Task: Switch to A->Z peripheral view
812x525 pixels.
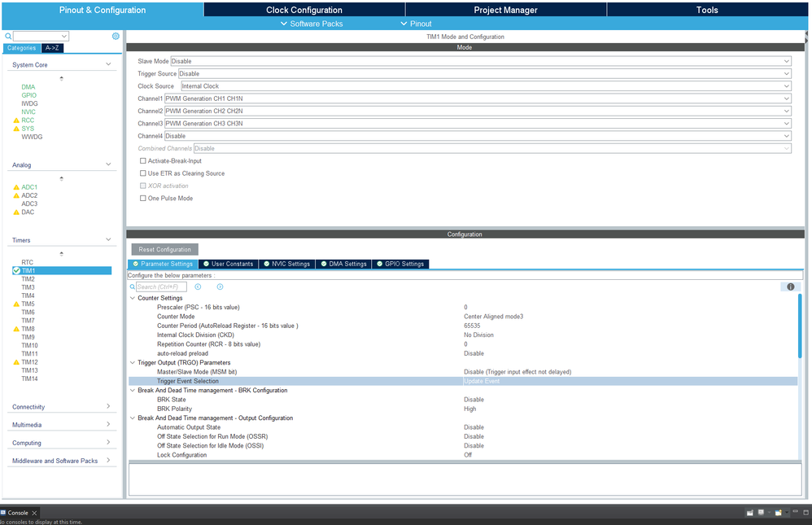Action: [52, 48]
